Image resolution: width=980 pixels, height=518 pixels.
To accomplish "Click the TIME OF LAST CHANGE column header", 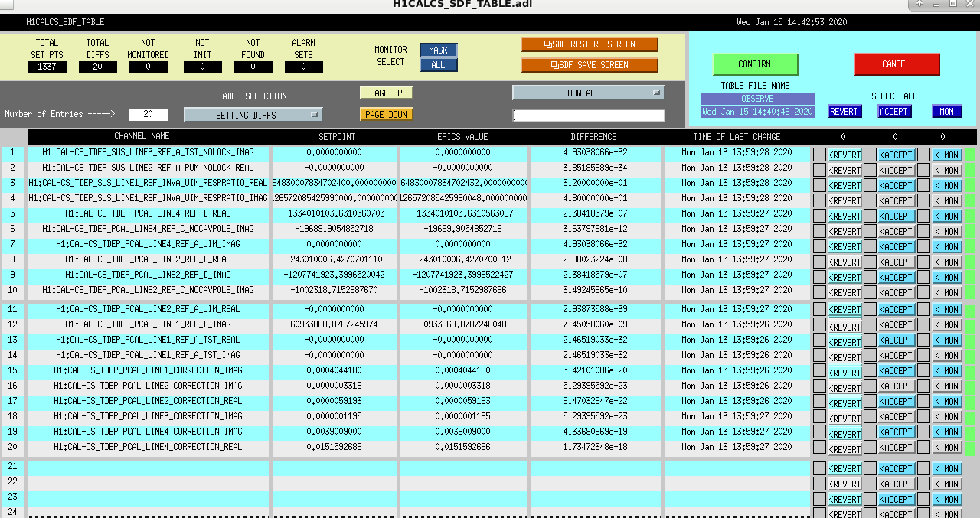I will tap(737, 137).
